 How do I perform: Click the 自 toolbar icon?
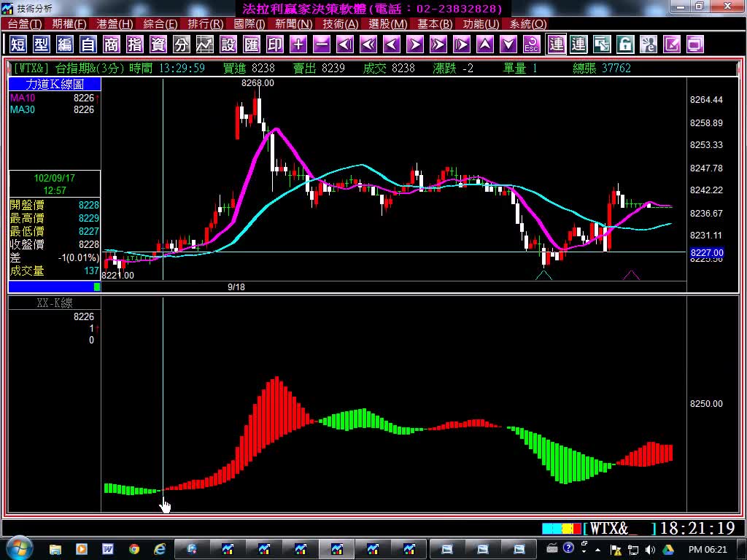click(x=88, y=44)
